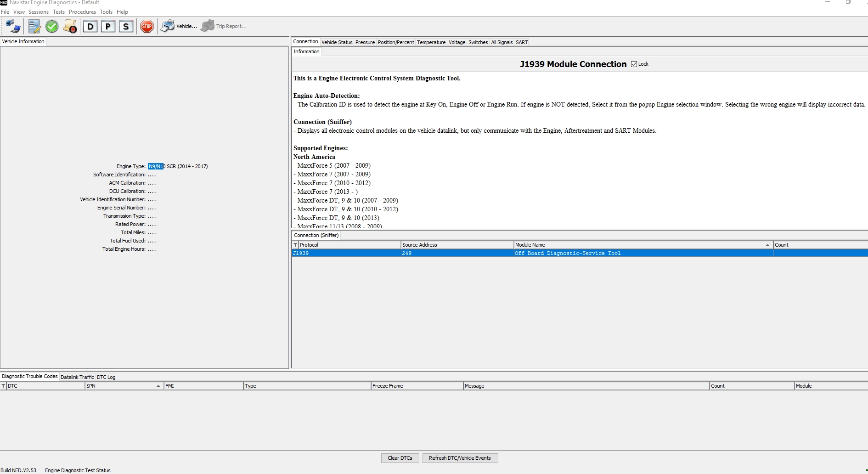Click the vehicle connection toolbar icon
Viewport: 868px width, 474px height.
click(x=12, y=26)
